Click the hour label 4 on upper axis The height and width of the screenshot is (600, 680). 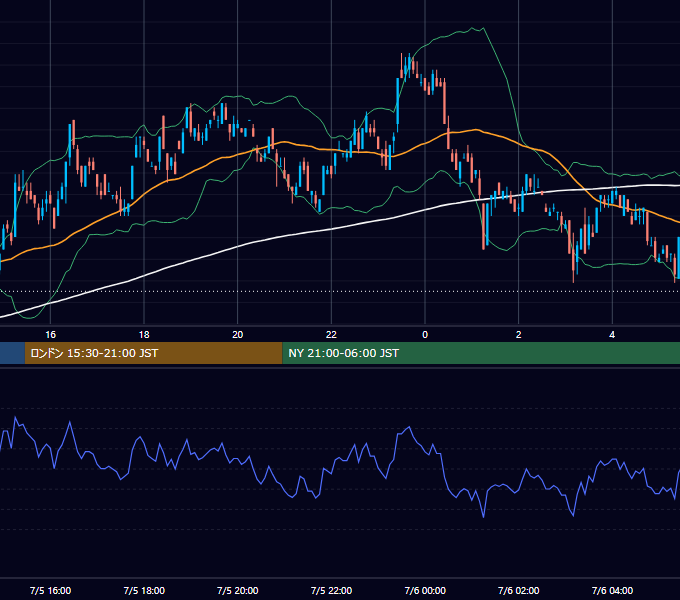[x=612, y=334]
